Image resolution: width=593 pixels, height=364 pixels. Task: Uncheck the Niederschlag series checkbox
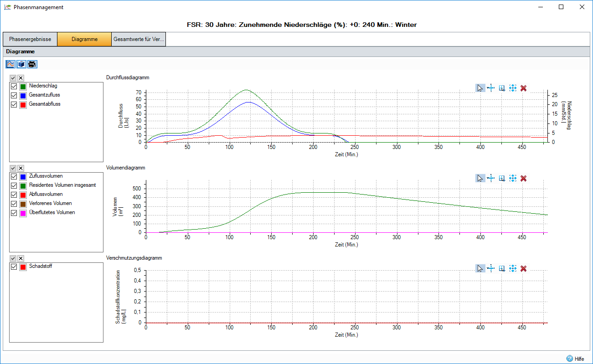14,86
